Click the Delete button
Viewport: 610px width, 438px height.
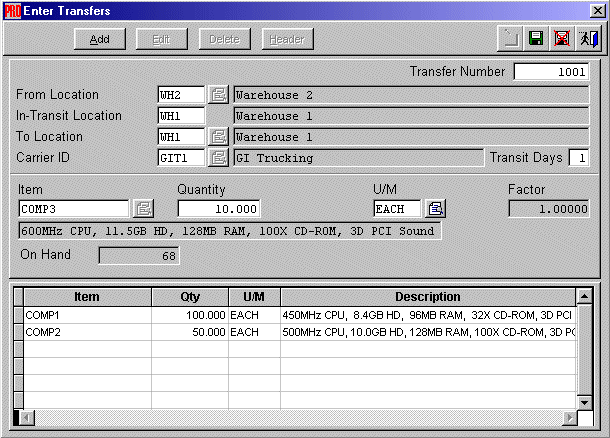pyautogui.click(x=224, y=39)
